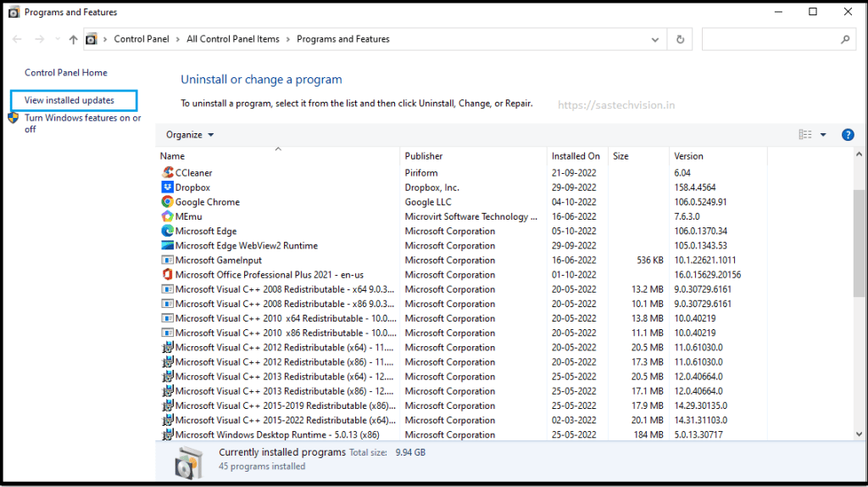Click the 184 MB size value
Viewport: 868px width, 487px height.
tap(648, 434)
